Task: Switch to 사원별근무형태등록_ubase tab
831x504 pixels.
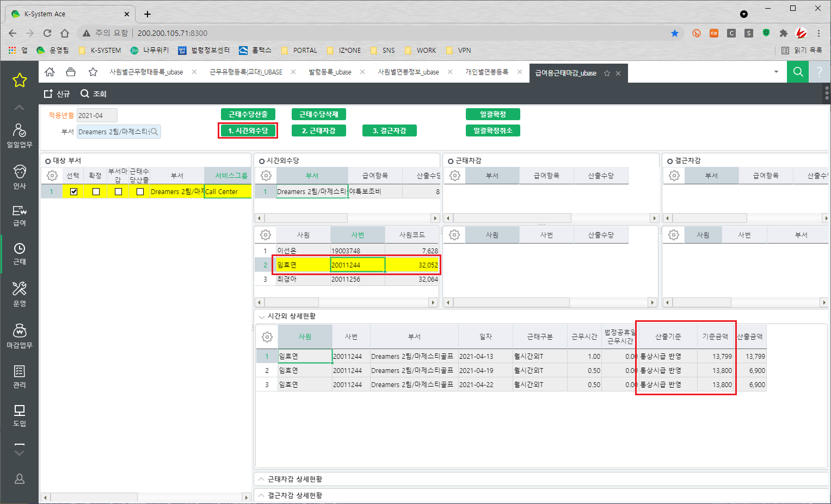Action: point(146,72)
